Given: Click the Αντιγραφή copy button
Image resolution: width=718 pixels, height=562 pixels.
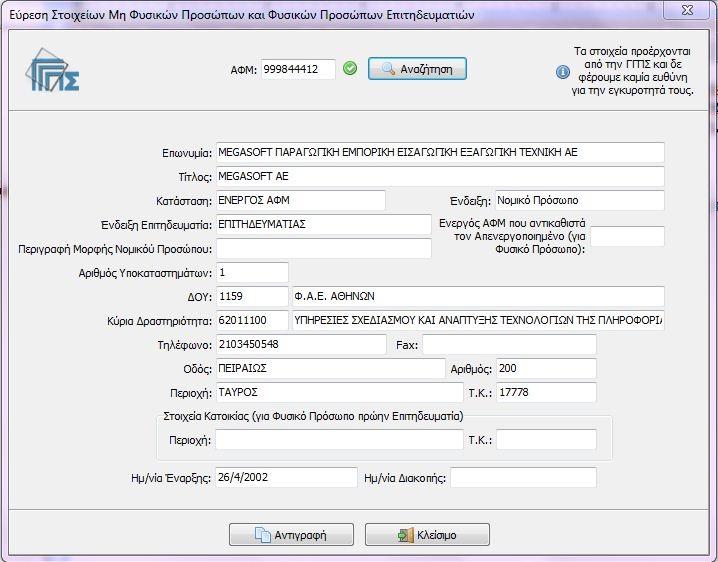Looking at the screenshot, I should [x=291, y=535].
